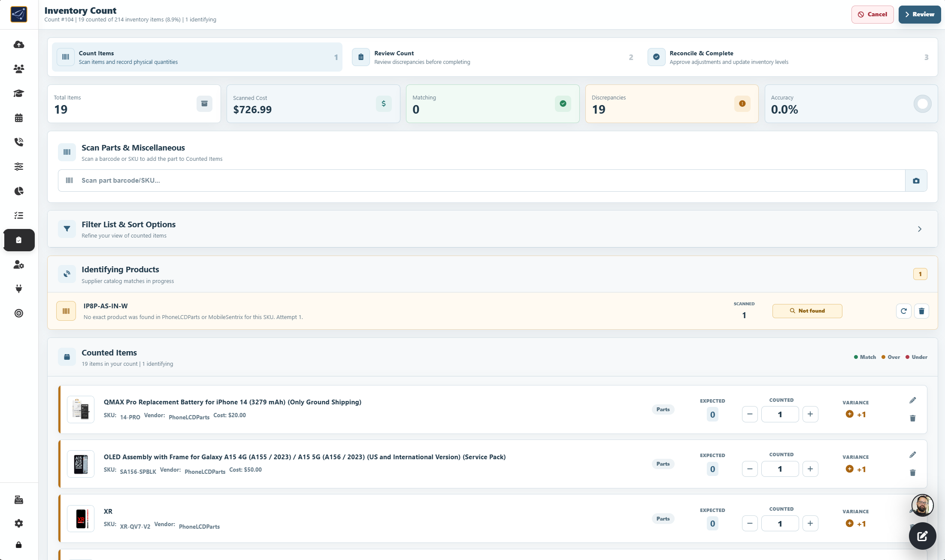This screenshot has width=945, height=560.
Task: Click the floating compose note button
Action: click(922, 536)
